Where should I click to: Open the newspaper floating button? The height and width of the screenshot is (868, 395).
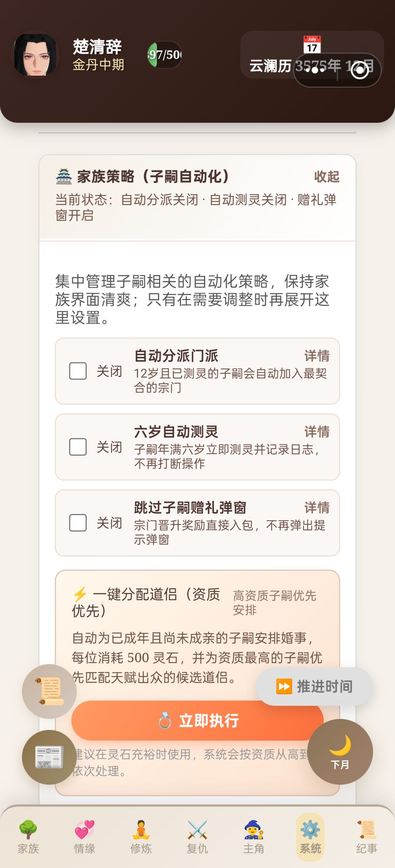(x=49, y=757)
